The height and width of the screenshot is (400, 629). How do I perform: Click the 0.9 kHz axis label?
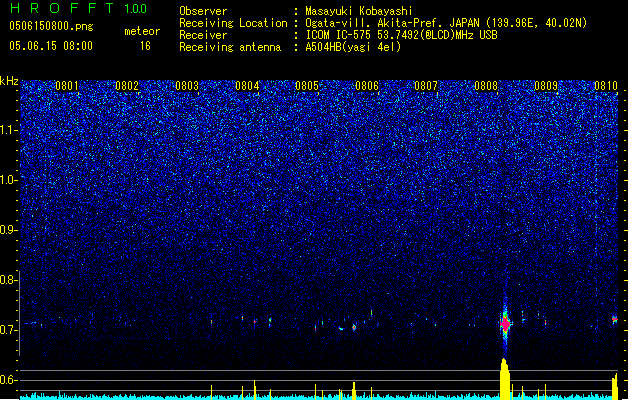tap(9, 230)
